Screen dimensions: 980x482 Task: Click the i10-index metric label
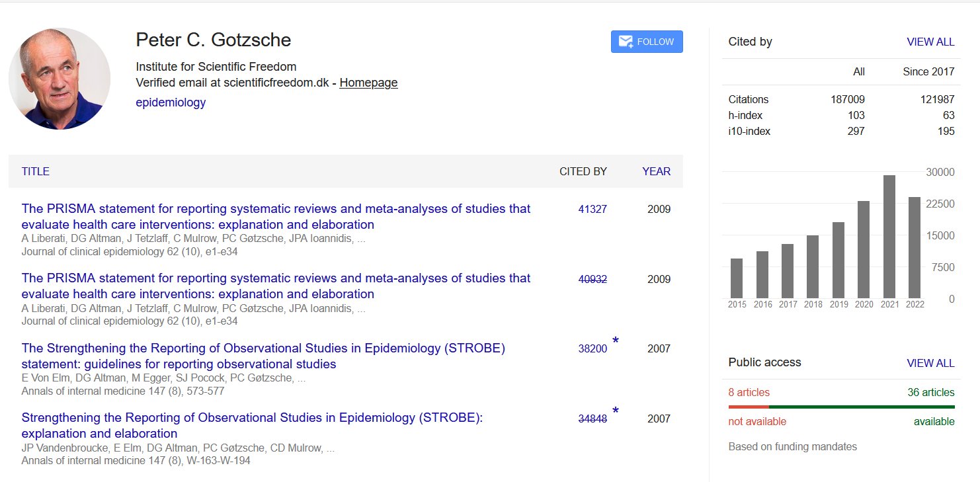click(749, 131)
